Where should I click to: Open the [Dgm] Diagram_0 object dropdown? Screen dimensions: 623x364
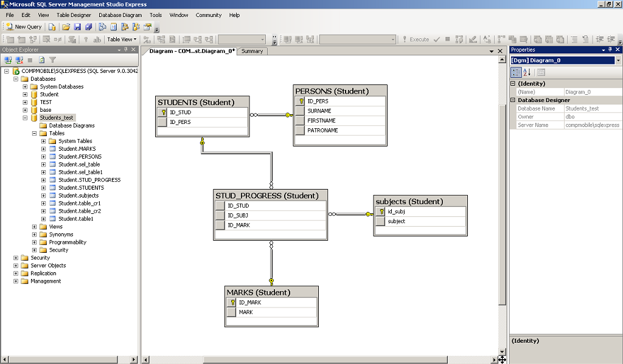pyautogui.click(x=618, y=60)
